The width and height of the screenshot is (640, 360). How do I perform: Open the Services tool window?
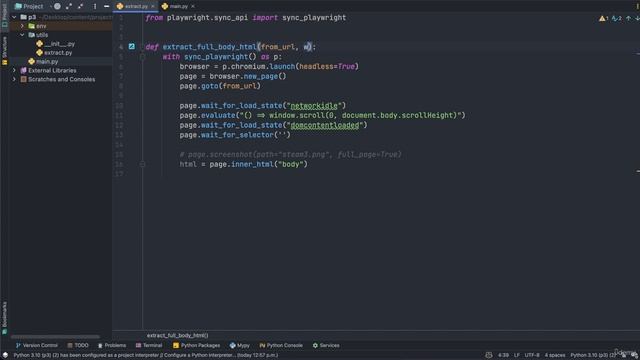326,345
